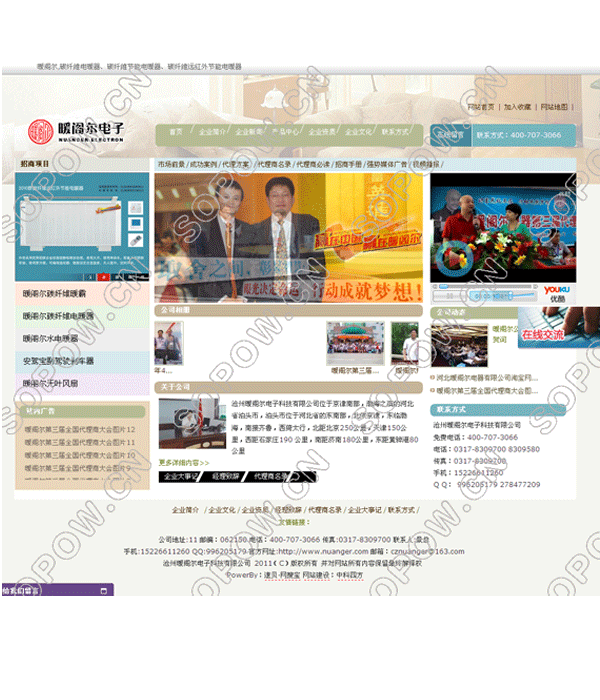Click the 网站地图 top link
Screen dimensions: 600x700
coord(554,107)
